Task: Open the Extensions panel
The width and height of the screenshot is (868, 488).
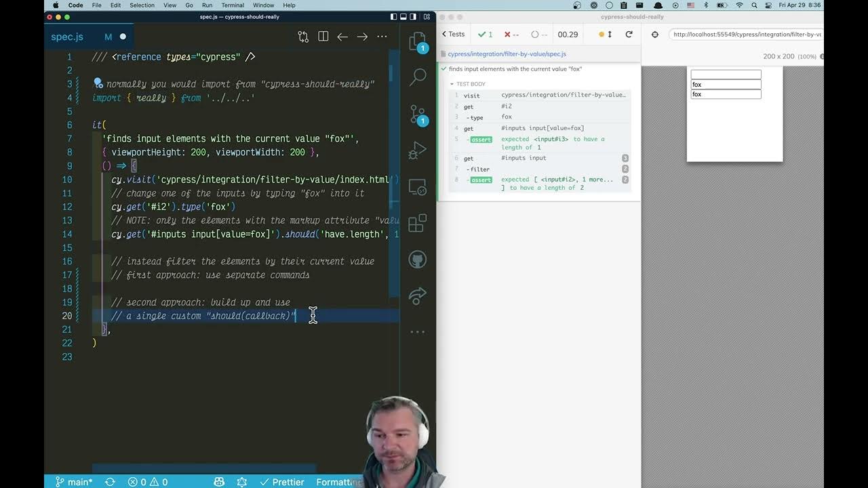Action: [418, 223]
